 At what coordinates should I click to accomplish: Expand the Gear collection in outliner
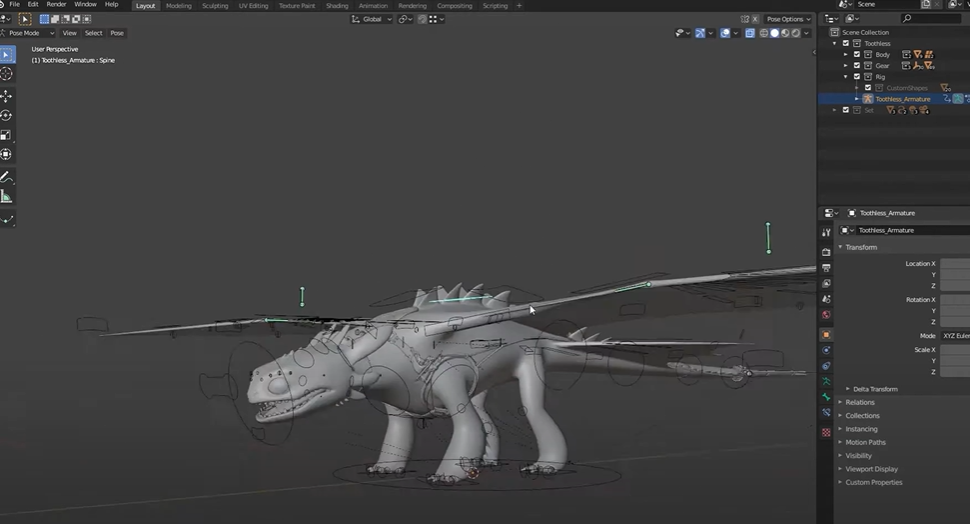(x=846, y=66)
